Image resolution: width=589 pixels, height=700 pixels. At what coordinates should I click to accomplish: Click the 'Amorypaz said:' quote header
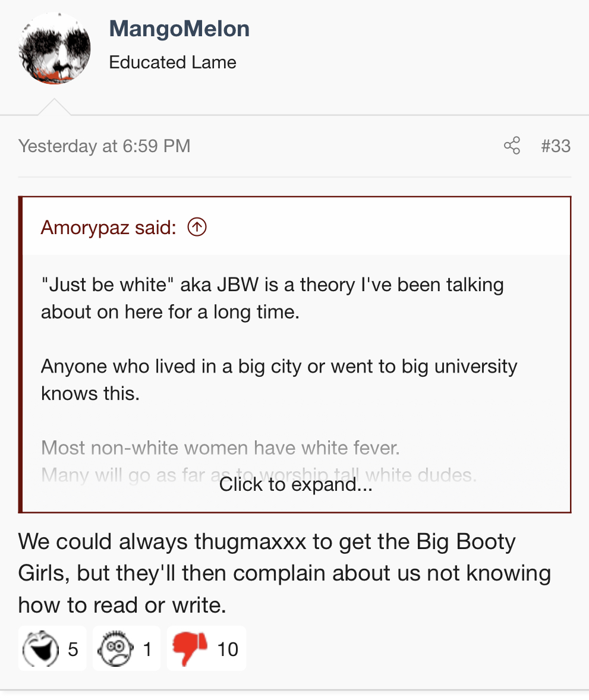[x=109, y=227]
